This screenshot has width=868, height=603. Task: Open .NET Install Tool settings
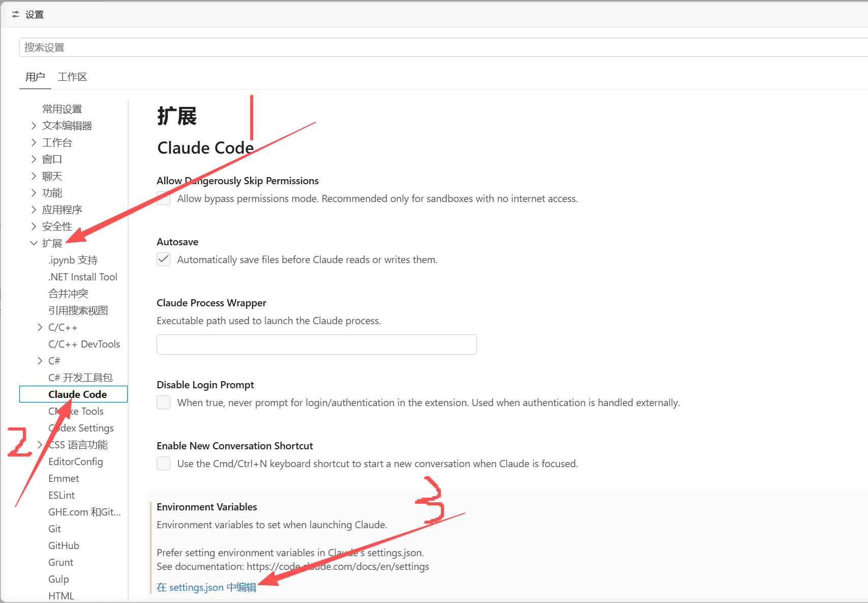click(83, 277)
